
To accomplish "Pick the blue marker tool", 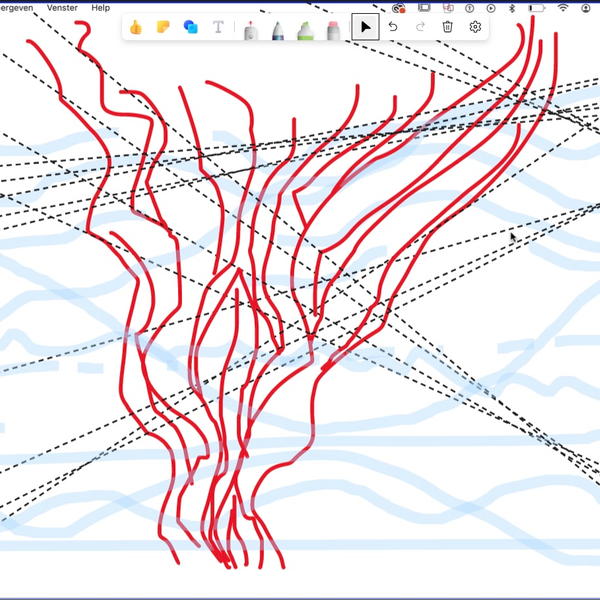I will [278, 29].
